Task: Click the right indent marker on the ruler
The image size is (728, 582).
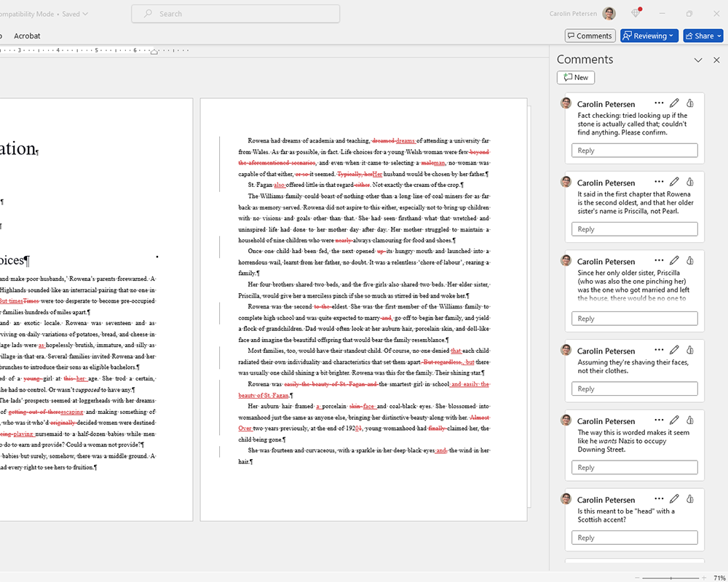Action: click(x=154, y=52)
